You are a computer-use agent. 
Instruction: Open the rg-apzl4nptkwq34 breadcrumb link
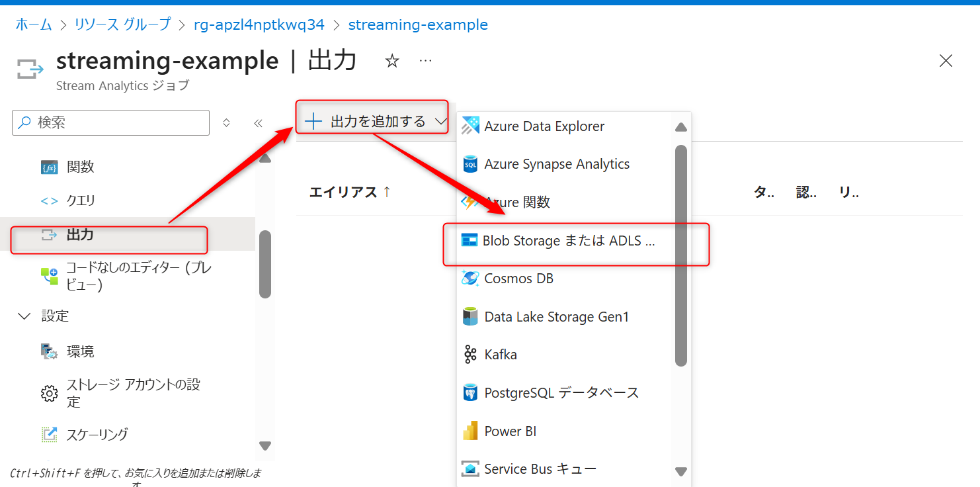[259, 25]
